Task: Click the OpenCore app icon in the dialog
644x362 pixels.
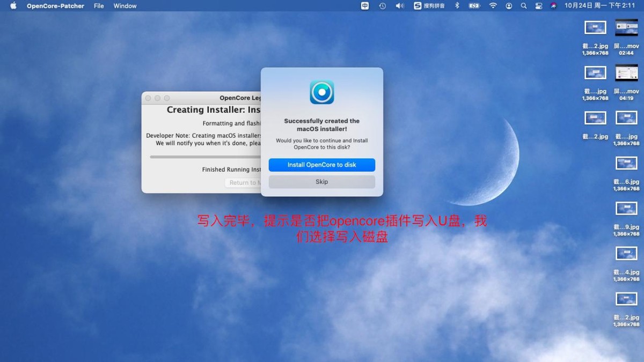Action: coord(321,91)
